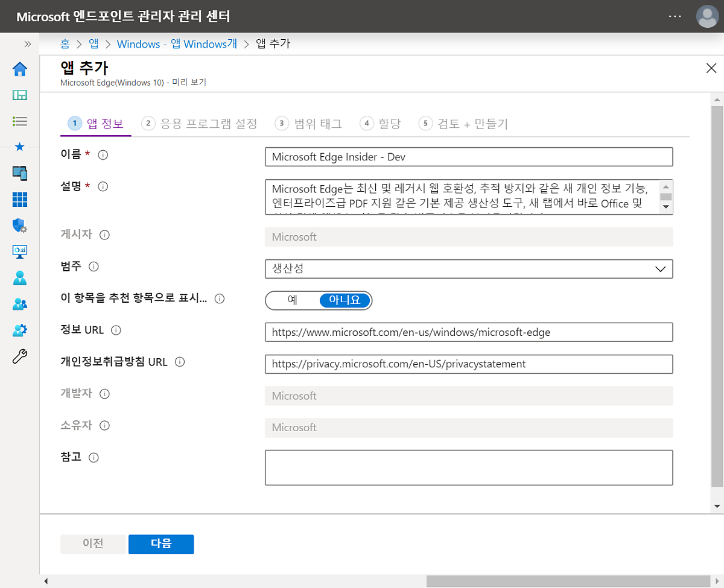
Task: Open the Groups sidebar icon
Action: pos(20,304)
